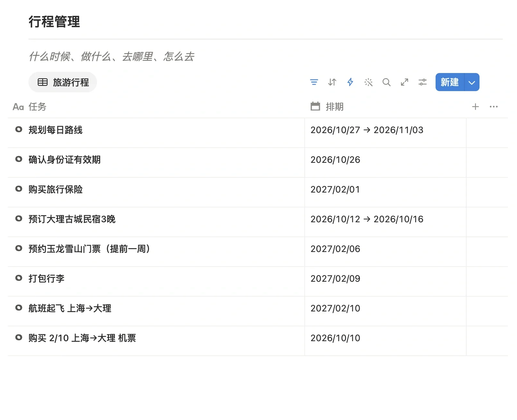Add a new property column

(x=475, y=107)
